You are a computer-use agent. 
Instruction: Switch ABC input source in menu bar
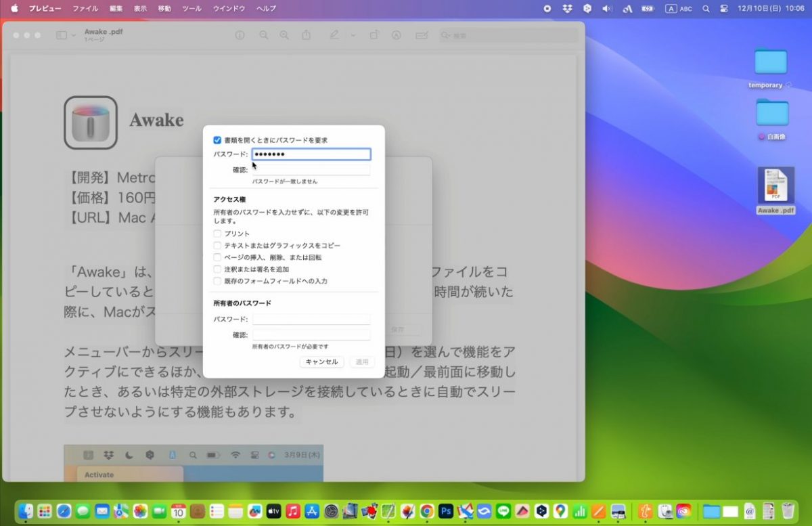(679, 8)
